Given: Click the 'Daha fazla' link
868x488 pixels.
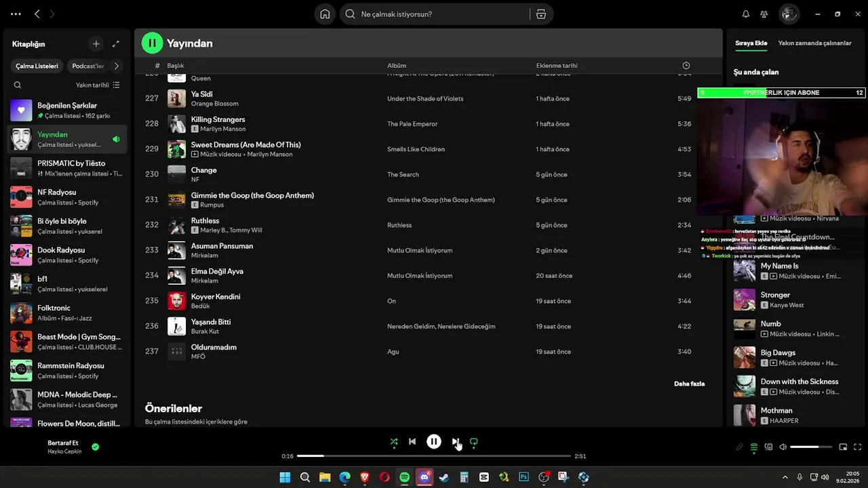Looking at the screenshot, I should point(689,384).
